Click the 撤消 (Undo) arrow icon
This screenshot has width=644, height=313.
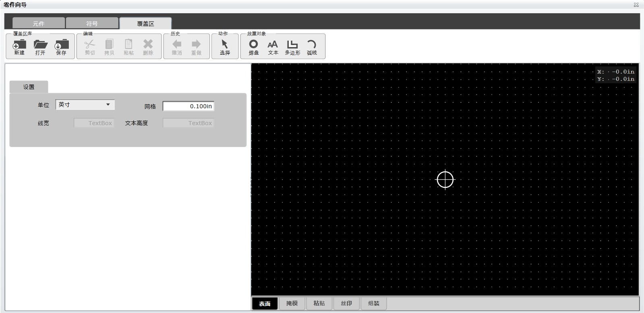(177, 47)
